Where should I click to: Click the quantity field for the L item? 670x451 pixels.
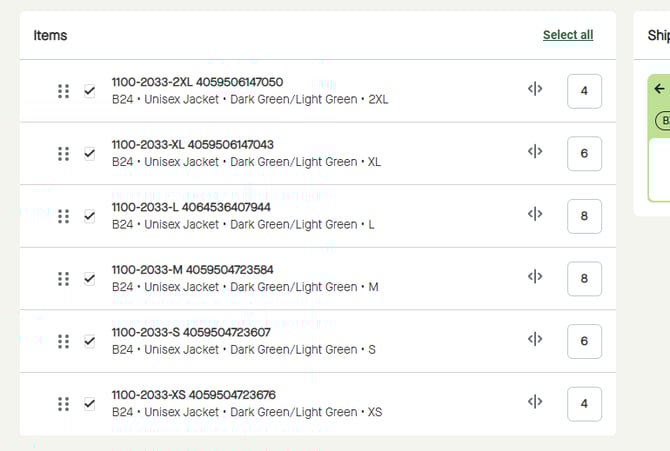[584, 216]
